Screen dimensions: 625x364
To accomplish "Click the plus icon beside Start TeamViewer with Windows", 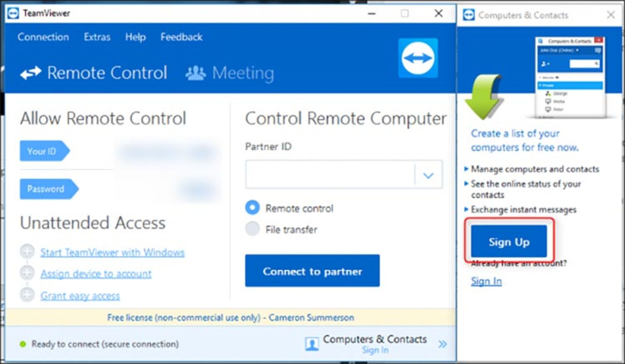I will 27,251.
